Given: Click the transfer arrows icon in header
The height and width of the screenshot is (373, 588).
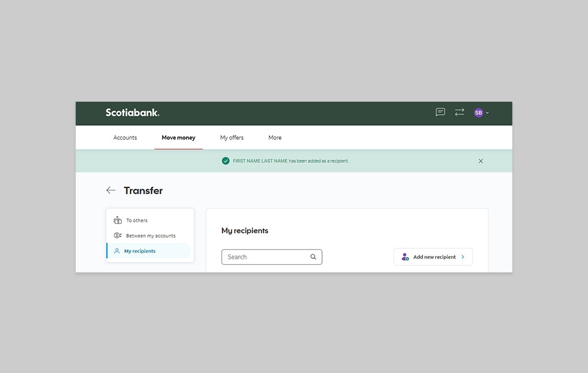Looking at the screenshot, I should [459, 112].
